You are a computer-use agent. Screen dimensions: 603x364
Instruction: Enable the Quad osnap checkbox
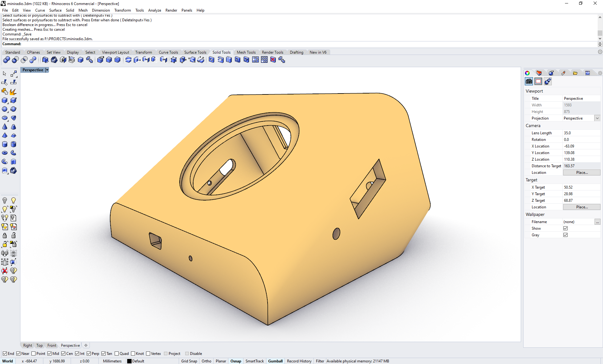117,354
